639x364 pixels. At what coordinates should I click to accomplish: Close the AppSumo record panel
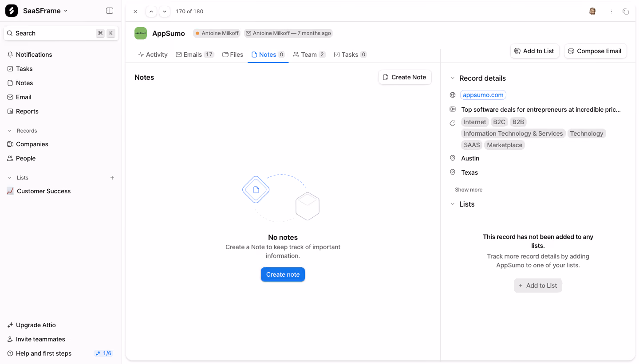coord(135,12)
